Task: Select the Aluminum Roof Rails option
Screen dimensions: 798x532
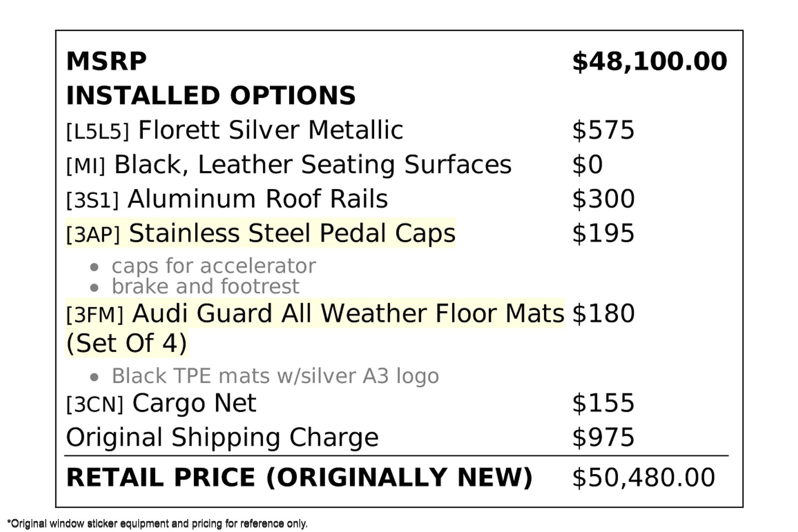Action: tap(227, 199)
